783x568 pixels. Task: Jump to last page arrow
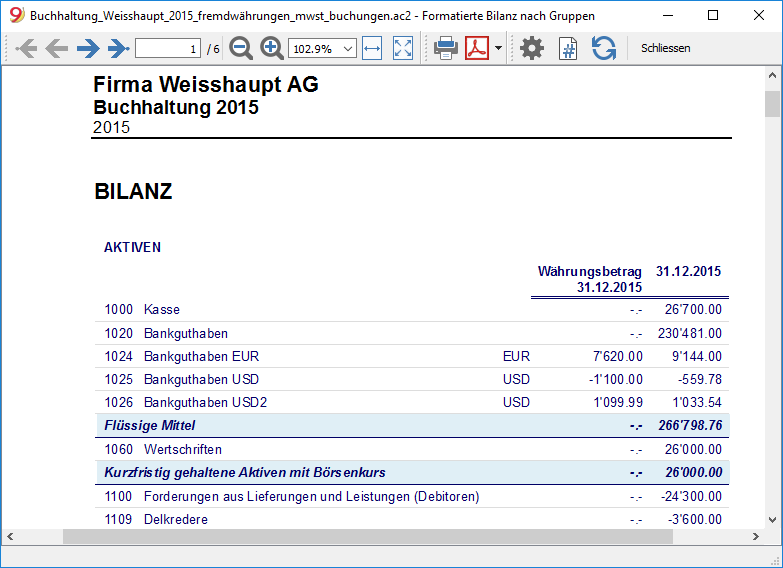point(118,48)
